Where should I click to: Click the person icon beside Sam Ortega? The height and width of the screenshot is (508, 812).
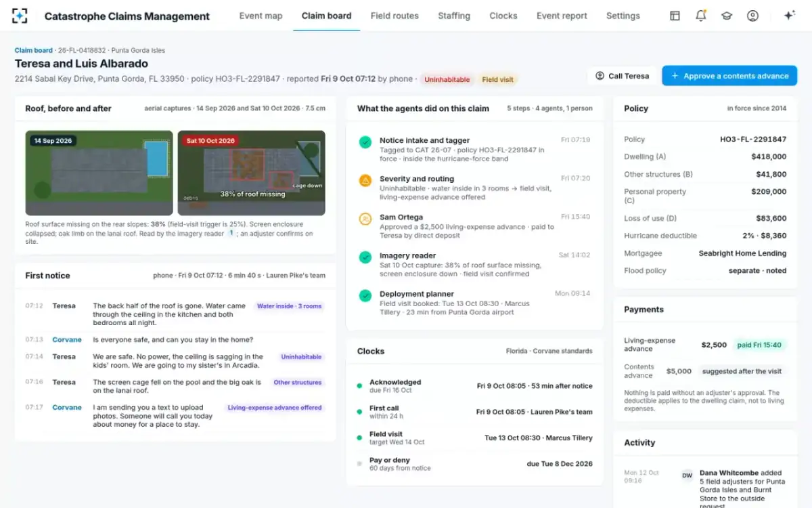pos(365,219)
